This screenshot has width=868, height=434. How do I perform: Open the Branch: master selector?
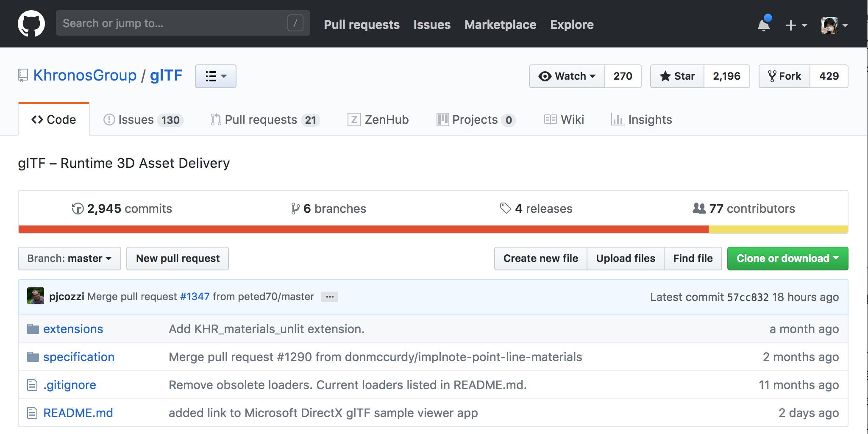pos(70,259)
